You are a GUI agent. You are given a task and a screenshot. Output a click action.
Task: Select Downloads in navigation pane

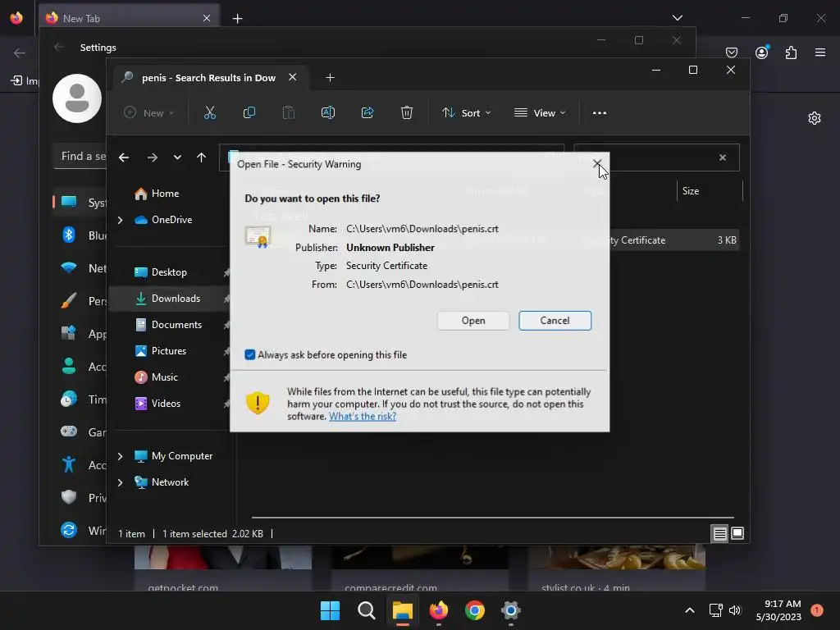(176, 299)
